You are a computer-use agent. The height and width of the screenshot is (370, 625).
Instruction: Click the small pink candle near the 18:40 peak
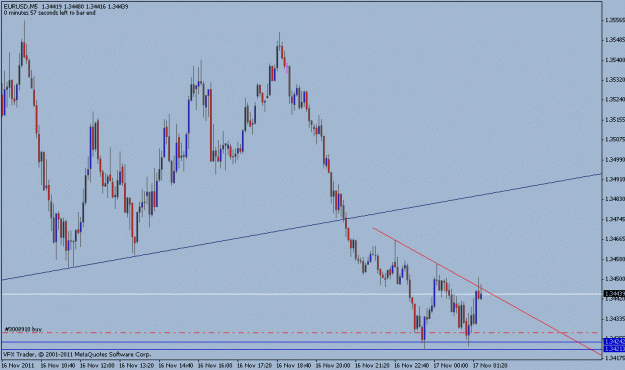pyautogui.click(x=287, y=67)
